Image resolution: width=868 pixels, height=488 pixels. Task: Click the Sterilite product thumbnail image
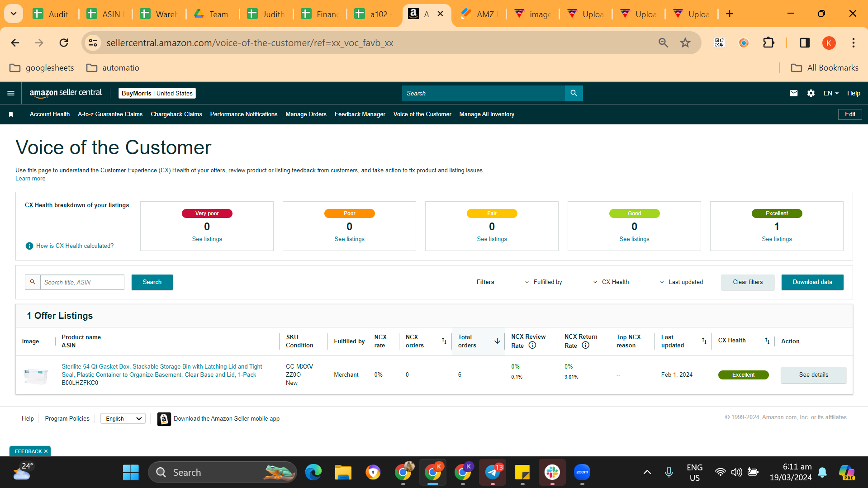pos(36,375)
